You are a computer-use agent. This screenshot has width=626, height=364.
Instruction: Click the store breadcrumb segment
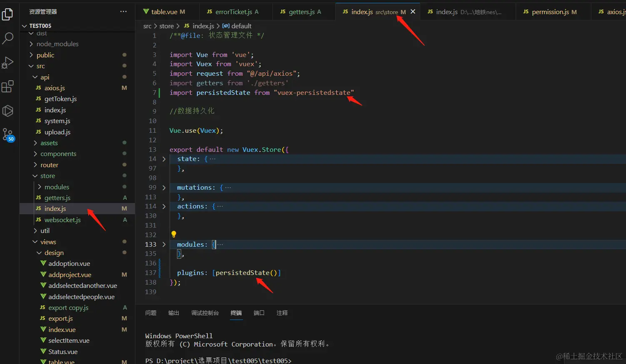167,26
